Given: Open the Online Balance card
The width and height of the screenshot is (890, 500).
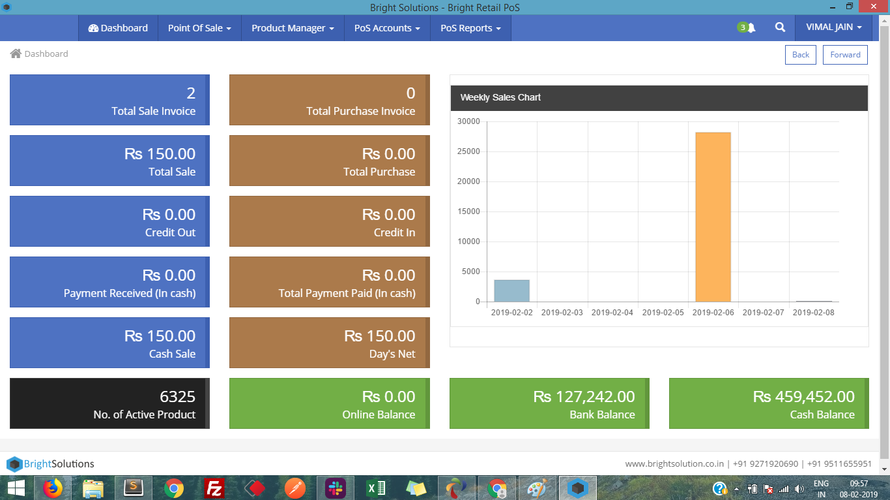Looking at the screenshot, I should [329, 404].
